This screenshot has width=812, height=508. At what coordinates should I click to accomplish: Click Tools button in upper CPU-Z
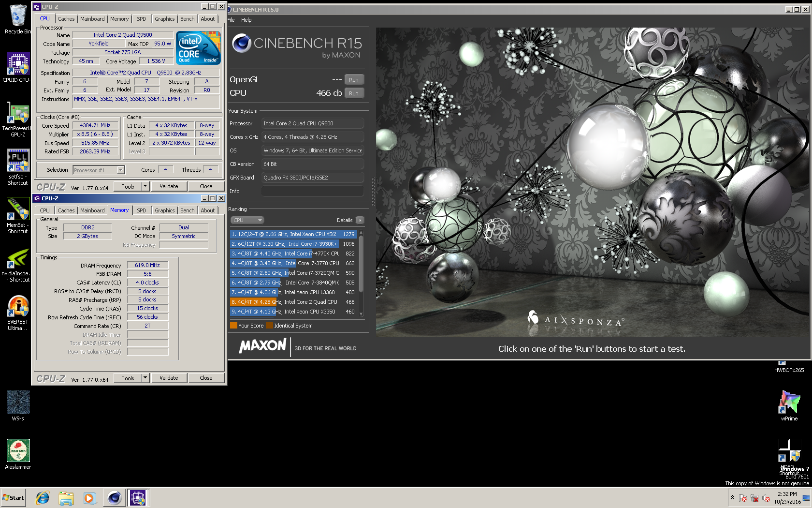(128, 186)
